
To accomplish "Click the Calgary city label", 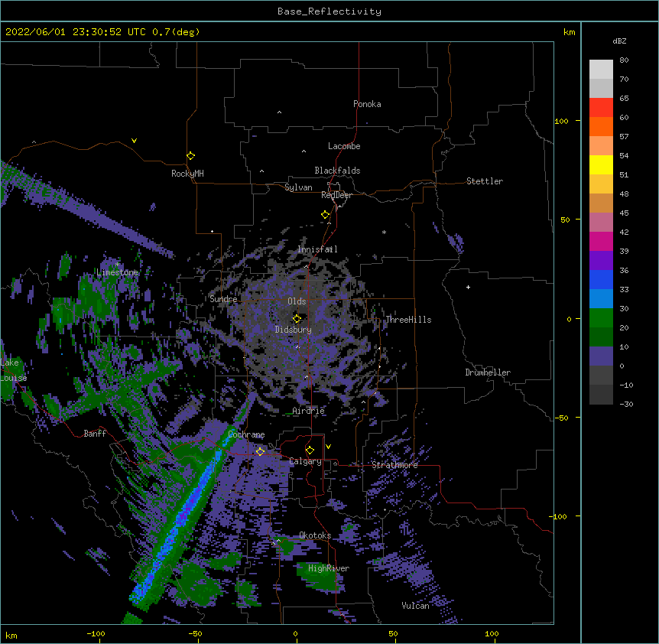I will (306, 461).
